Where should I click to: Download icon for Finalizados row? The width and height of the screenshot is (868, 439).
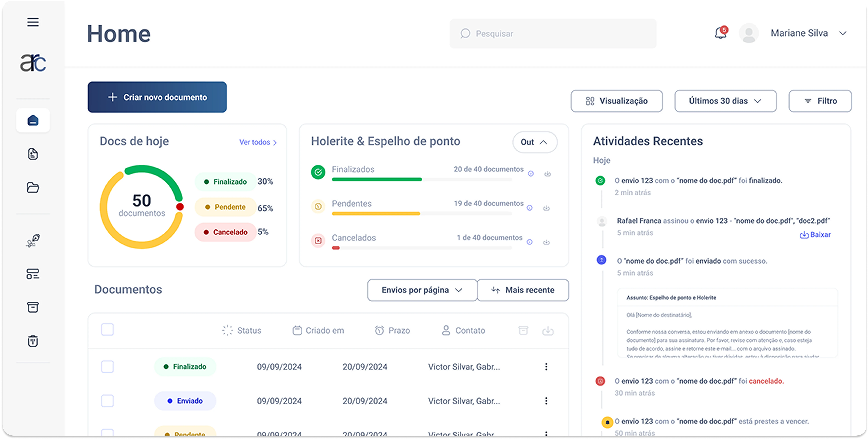(548, 174)
